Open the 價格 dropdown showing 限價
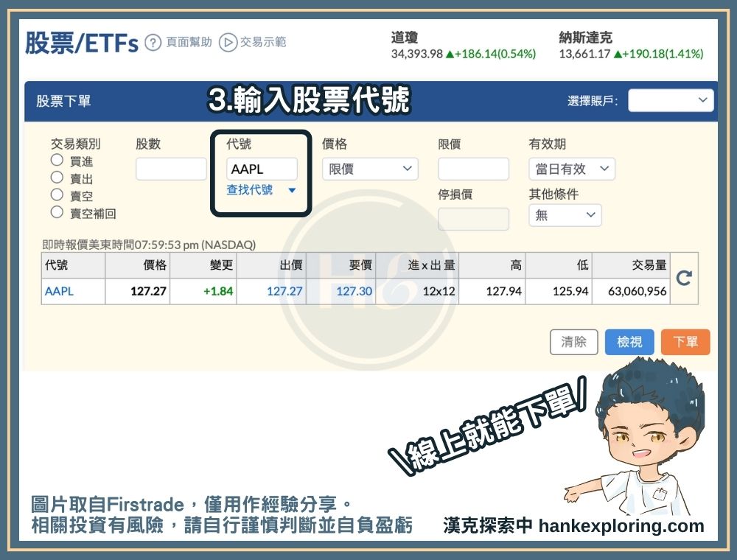 (370, 169)
